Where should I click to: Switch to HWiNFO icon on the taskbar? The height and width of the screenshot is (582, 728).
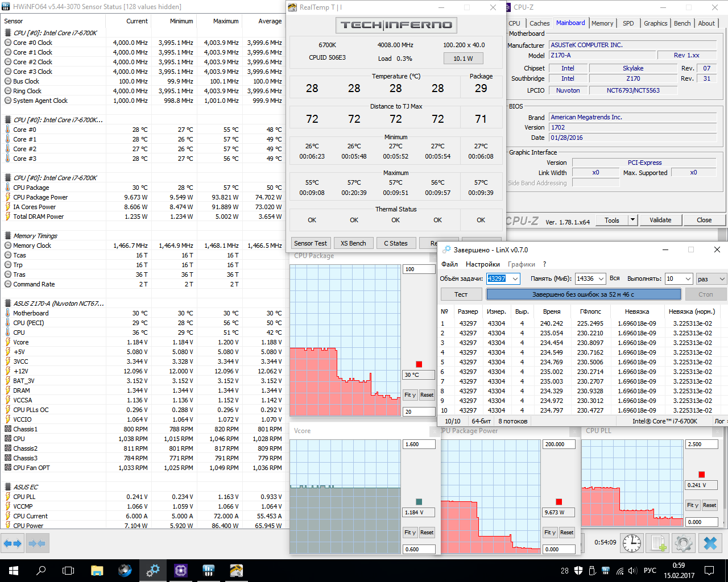pyautogui.click(x=209, y=571)
